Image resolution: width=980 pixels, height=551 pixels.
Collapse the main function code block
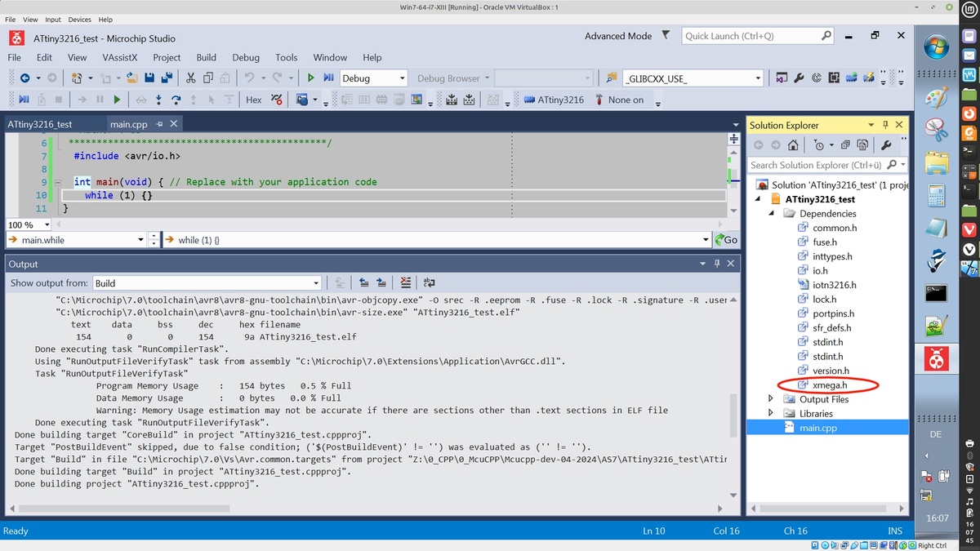click(x=56, y=182)
